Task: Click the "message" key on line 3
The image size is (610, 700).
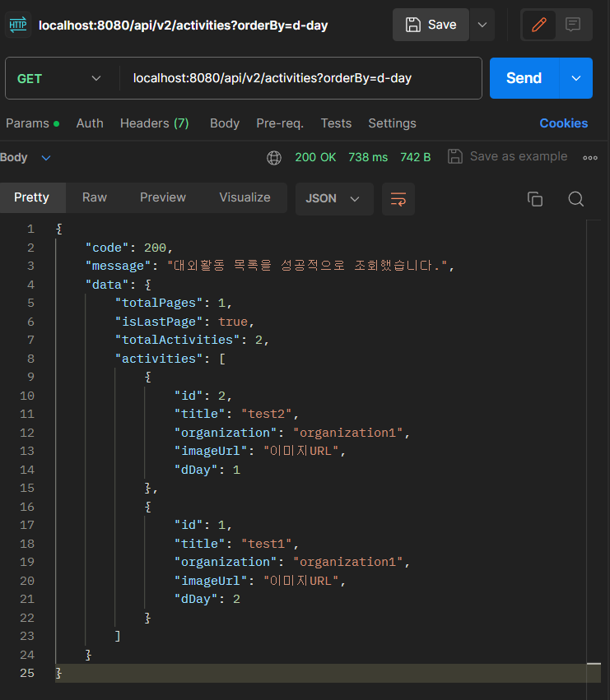Action: tap(119, 266)
